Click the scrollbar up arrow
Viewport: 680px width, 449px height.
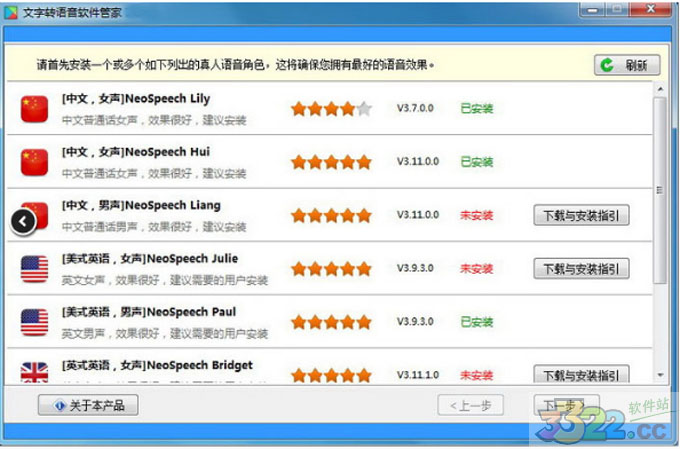(660, 89)
